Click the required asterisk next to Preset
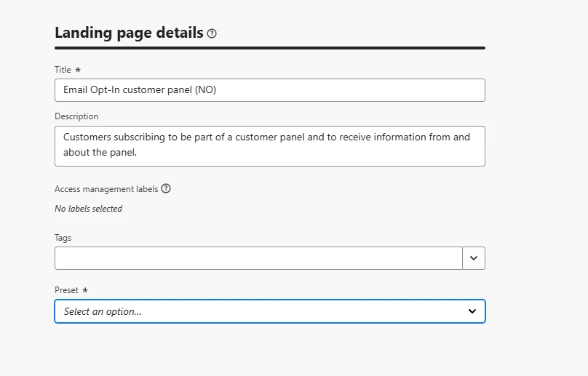588x376 pixels. coord(85,290)
